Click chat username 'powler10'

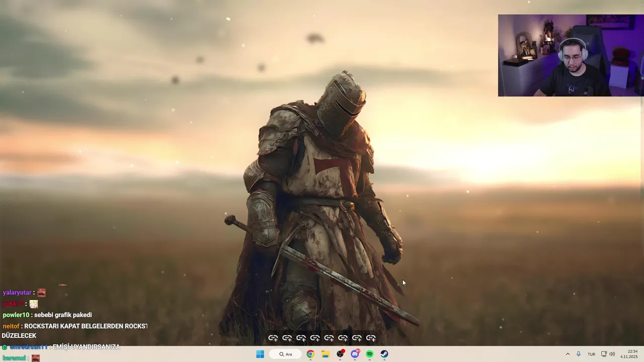[x=16, y=315]
